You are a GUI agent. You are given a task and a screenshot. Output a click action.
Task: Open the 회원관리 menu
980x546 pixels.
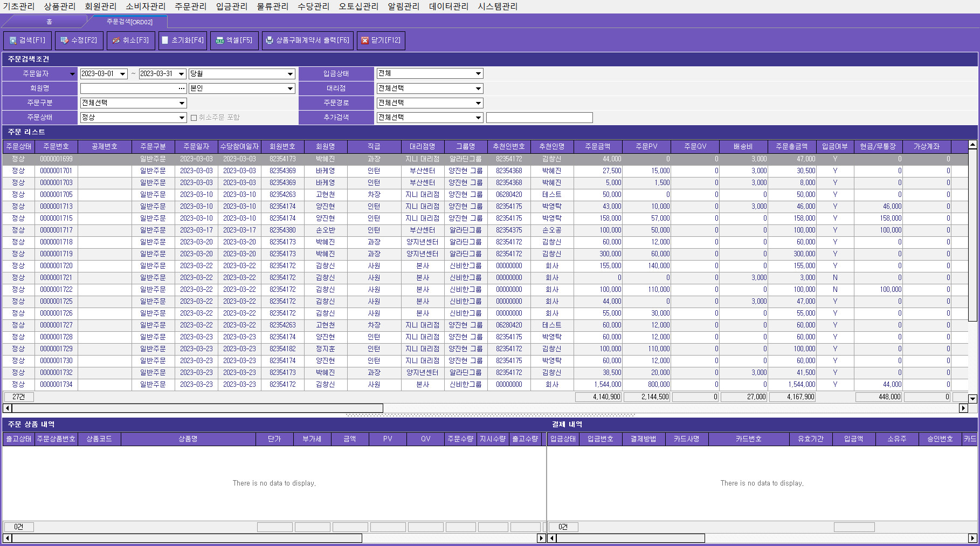(101, 6)
